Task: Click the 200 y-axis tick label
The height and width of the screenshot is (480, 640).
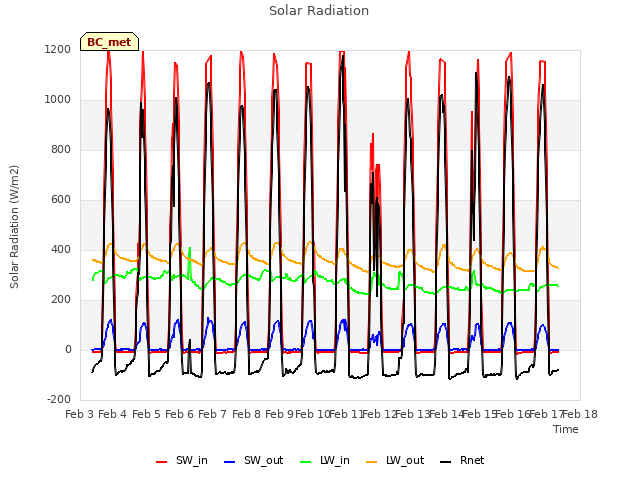Action: click(x=61, y=300)
